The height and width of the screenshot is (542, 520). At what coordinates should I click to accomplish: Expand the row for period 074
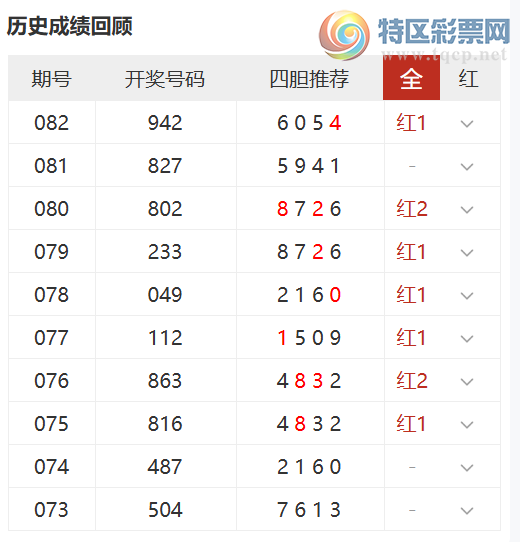(467, 467)
